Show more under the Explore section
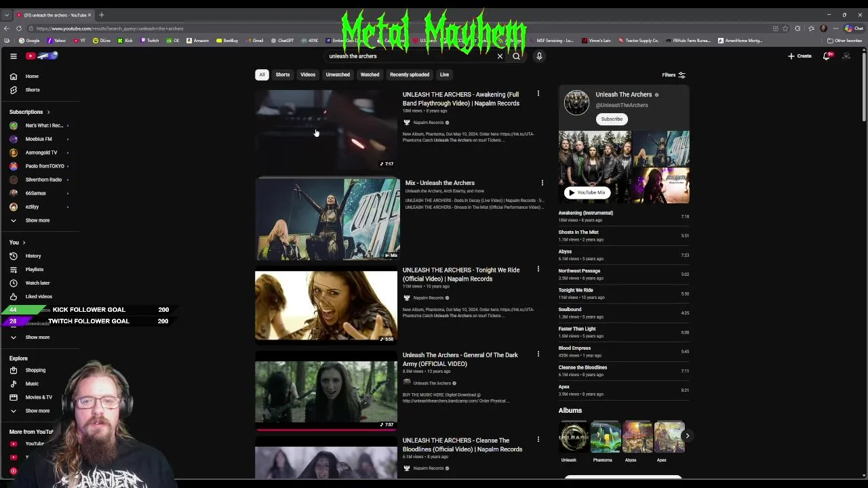The width and height of the screenshot is (868, 488). pos(37,411)
